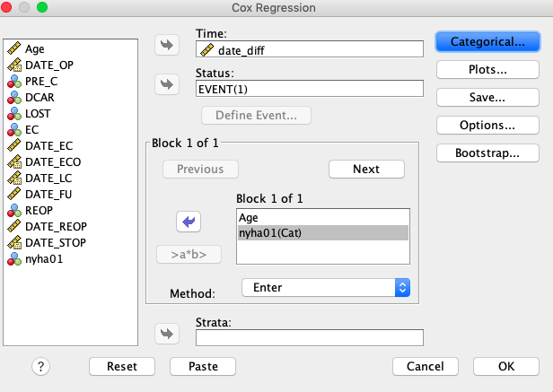The height and width of the screenshot is (392, 553).
Task: Reset the Cox Regression dialog
Action: click(122, 367)
